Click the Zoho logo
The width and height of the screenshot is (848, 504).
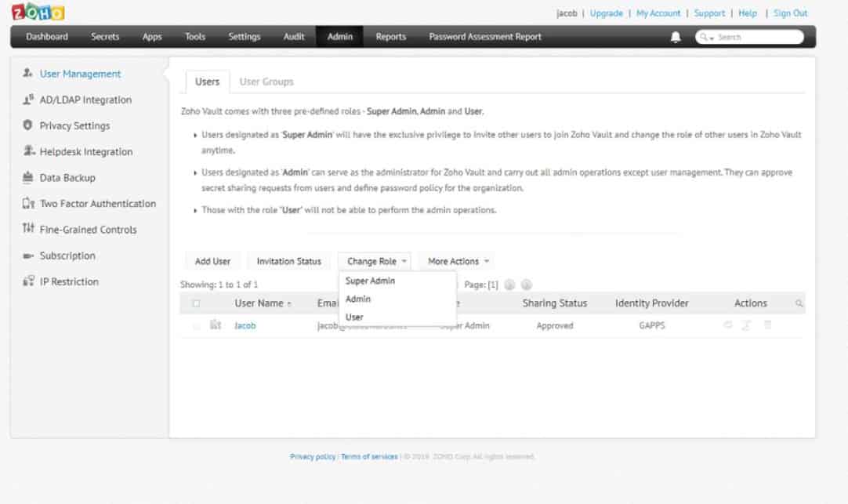click(x=38, y=13)
